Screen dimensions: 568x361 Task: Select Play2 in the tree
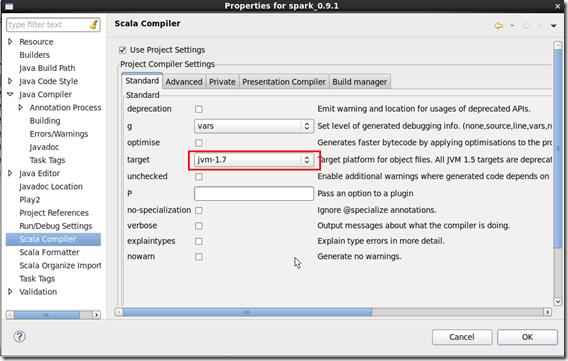point(30,200)
